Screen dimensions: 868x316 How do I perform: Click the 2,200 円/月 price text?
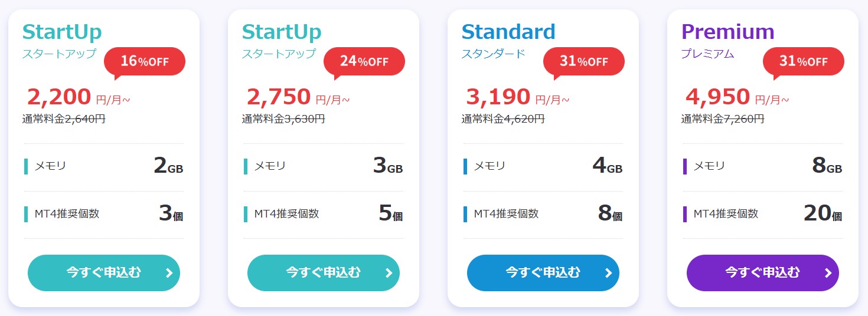[78, 97]
